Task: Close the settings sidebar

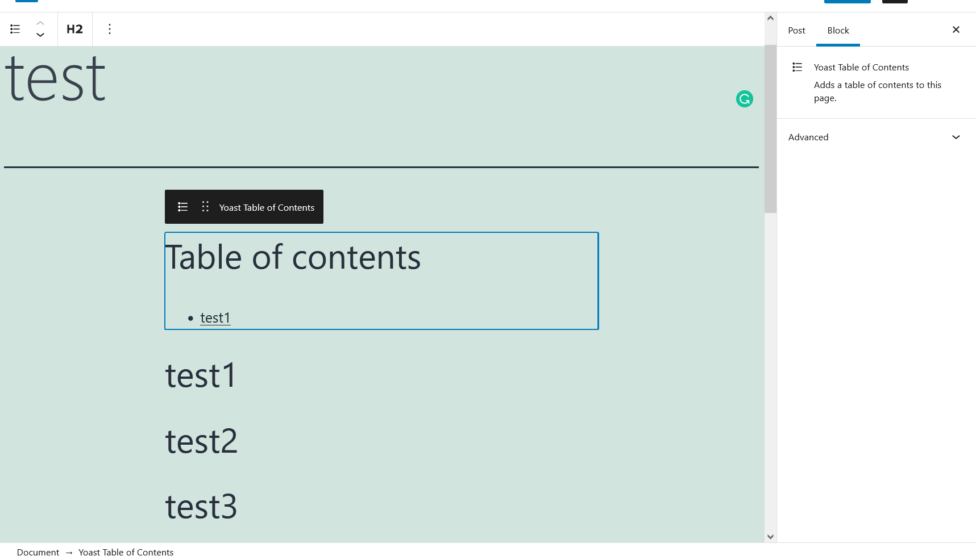Action: [956, 30]
